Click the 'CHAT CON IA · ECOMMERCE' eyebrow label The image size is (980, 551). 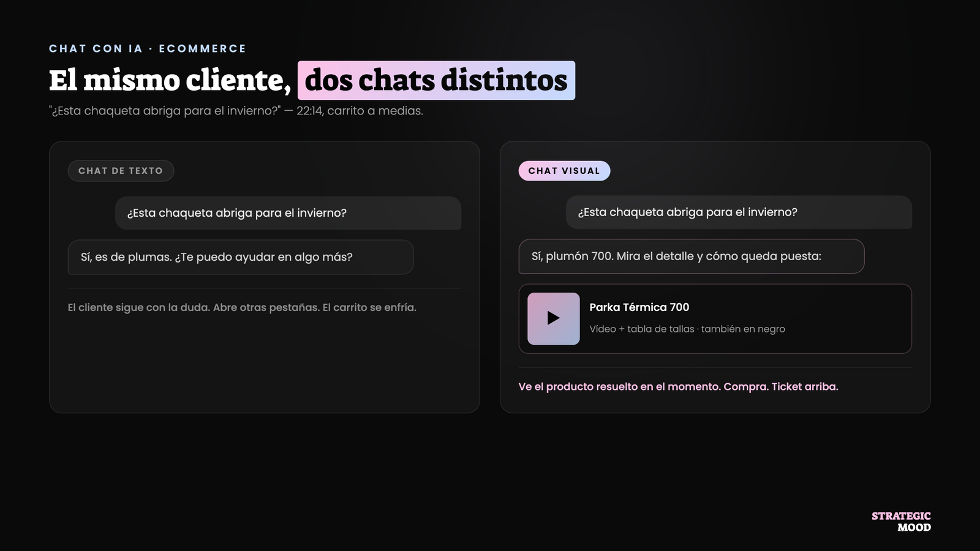coord(148,48)
